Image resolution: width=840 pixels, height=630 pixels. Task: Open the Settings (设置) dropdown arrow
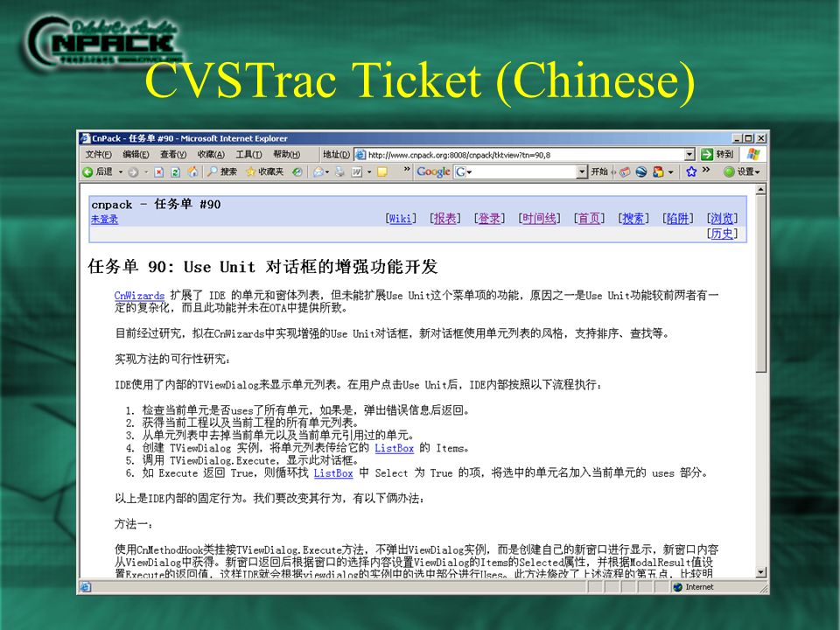(x=758, y=172)
